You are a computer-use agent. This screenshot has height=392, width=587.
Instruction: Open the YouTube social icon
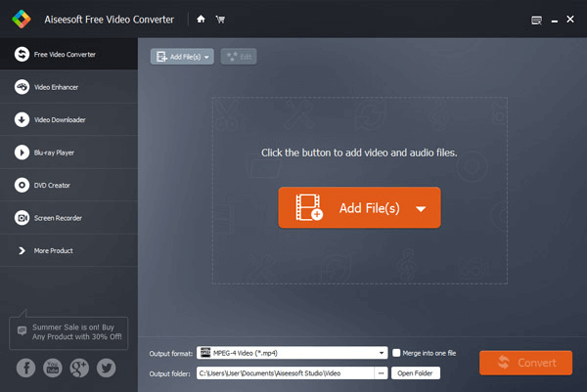click(51, 368)
